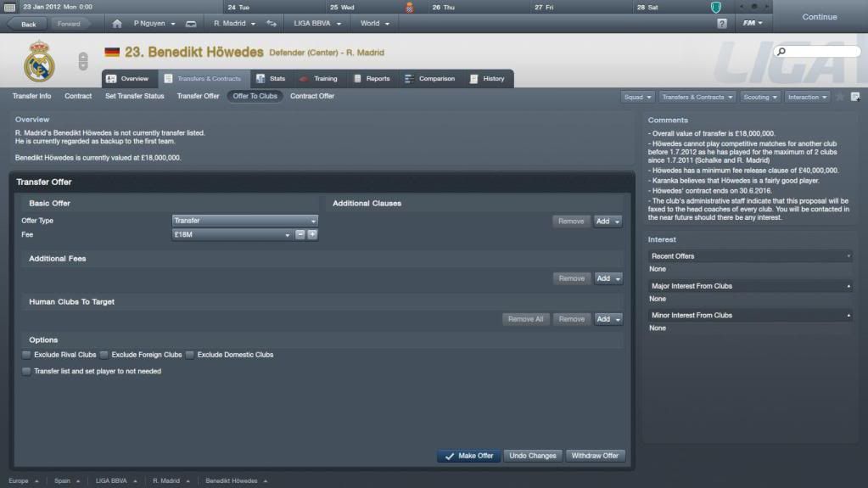Decrease fee with the minus button
Screen dimensions: 868x488
[300, 235]
